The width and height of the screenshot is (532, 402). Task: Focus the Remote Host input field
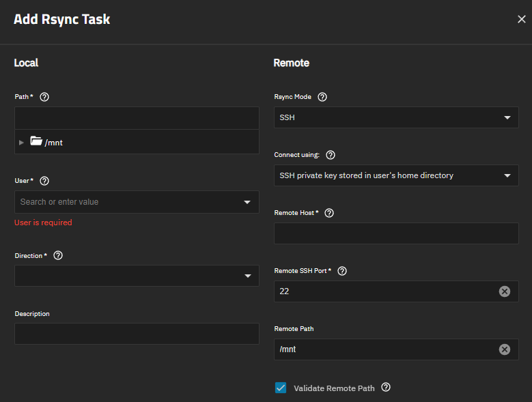tap(396, 233)
